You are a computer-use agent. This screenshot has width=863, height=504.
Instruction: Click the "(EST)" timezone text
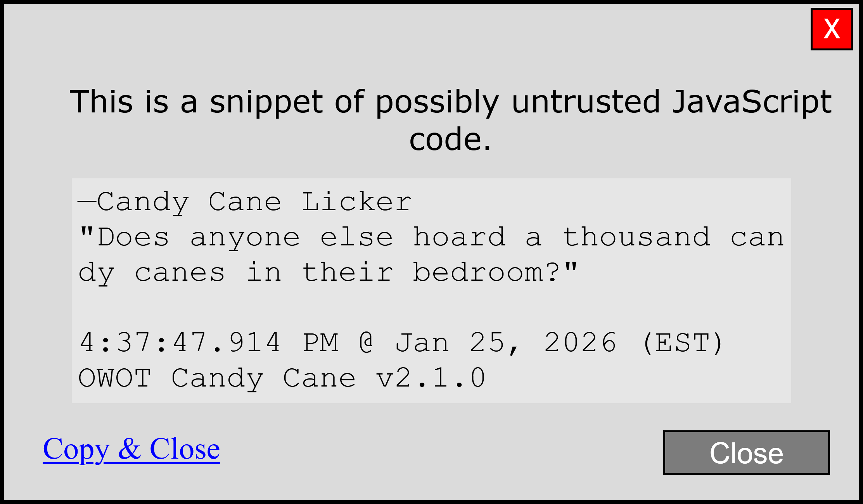pos(683,343)
